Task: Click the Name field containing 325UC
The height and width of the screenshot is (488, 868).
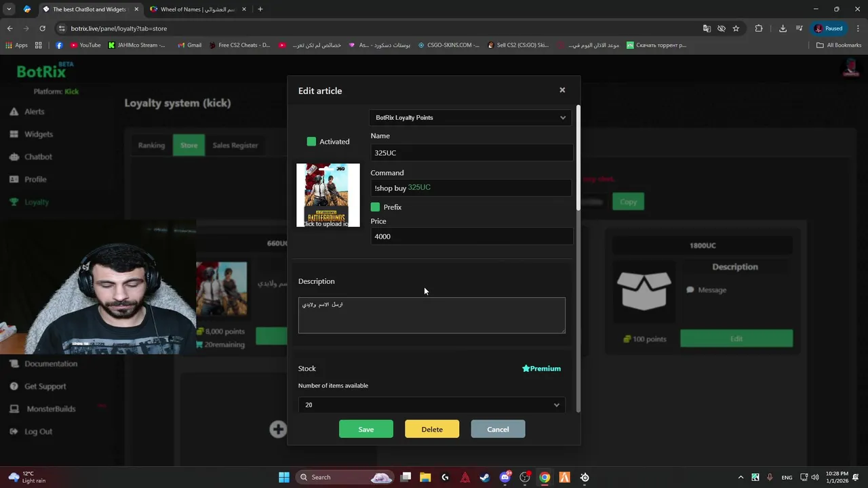Action: [x=471, y=152]
